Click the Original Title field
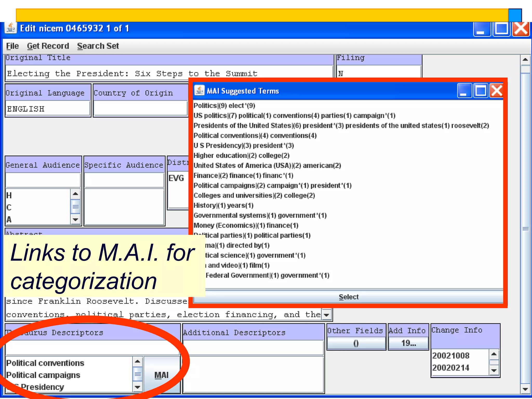The width and height of the screenshot is (532, 399). (169, 73)
